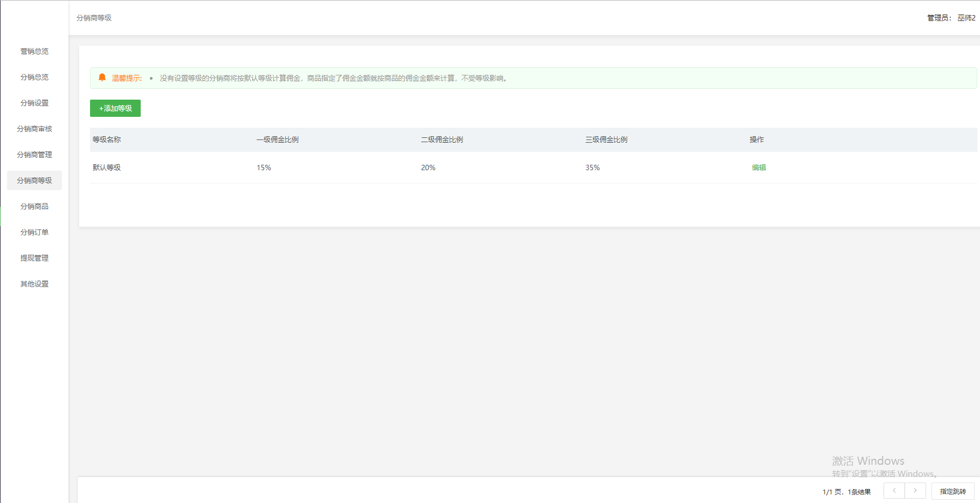This screenshot has height=503, width=980.
Task: Go to previous page arrow
Action: [894, 491]
